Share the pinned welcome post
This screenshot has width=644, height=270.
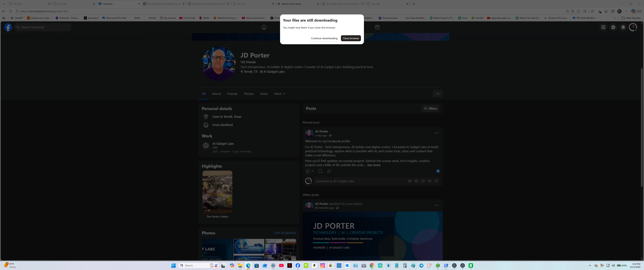(329, 171)
